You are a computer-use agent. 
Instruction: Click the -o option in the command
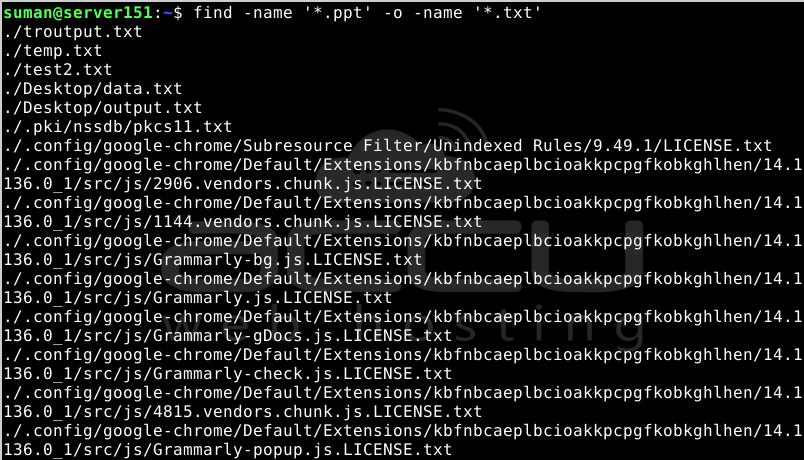(x=393, y=12)
